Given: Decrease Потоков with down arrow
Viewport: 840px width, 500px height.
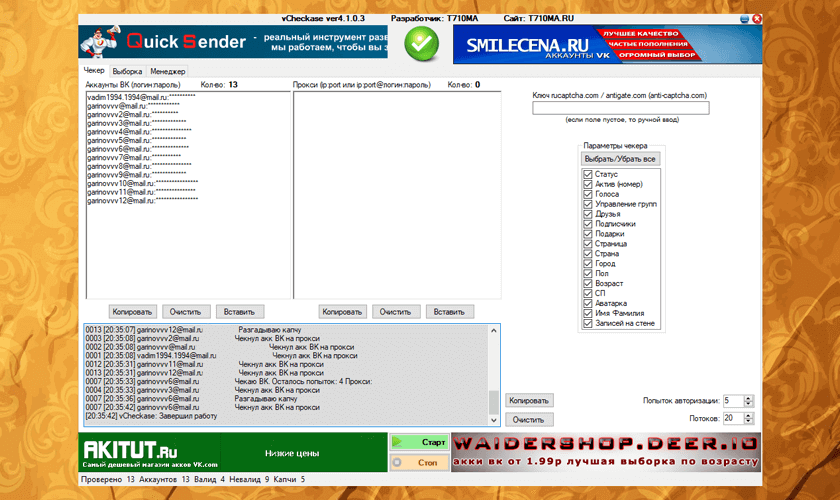Looking at the screenshot, I should pyautogui.click(x=749, y=421).
